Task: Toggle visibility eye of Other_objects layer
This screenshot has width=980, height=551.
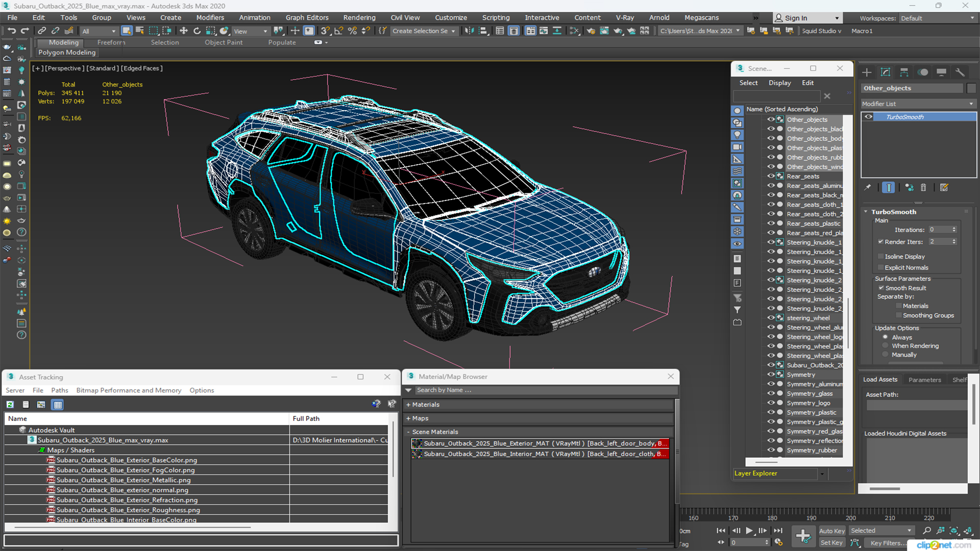Action: (x=771, y=119)
